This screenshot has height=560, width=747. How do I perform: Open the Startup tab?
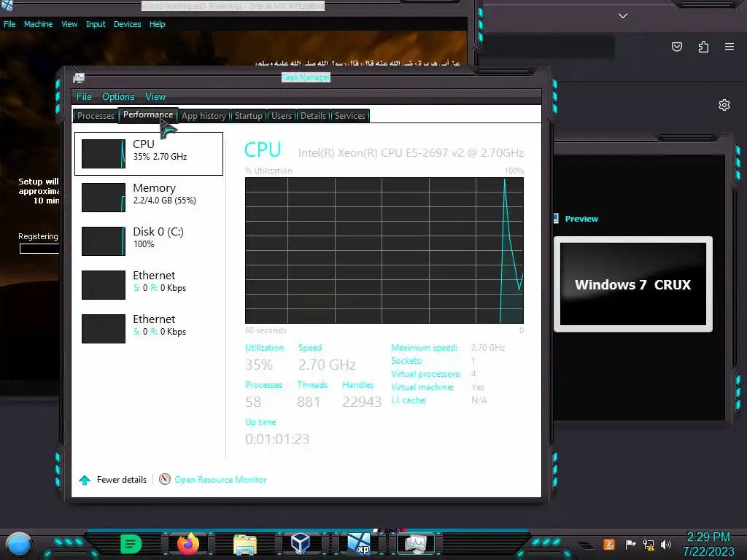[x=248, y=116]
